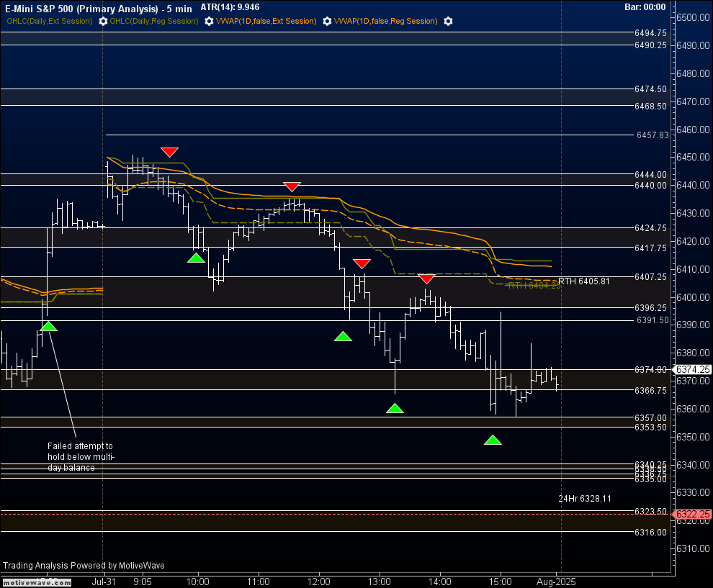Screen dimensions: 713x588
Task: Select the 6407.25 level label
Action: pos(650,277)
